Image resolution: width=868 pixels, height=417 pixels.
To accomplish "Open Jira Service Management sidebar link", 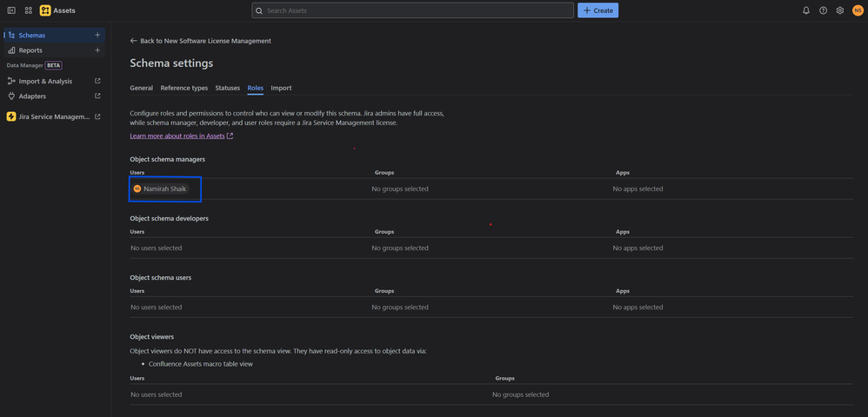I will click(x=54, y=116).
